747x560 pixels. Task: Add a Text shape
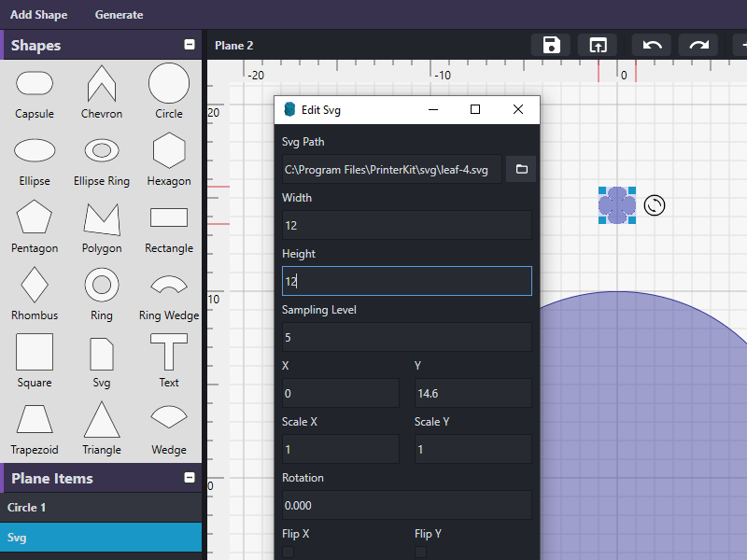pos(169,361)
